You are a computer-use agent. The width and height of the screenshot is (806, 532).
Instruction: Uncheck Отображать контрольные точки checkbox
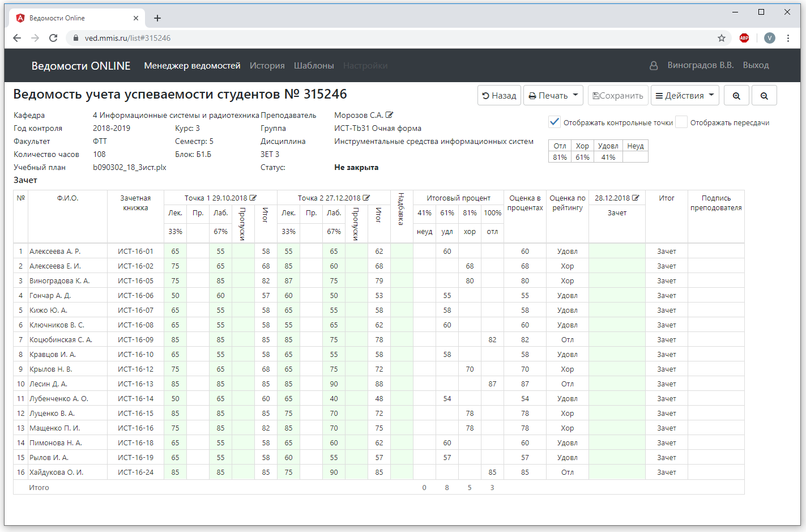pos(555,122)
